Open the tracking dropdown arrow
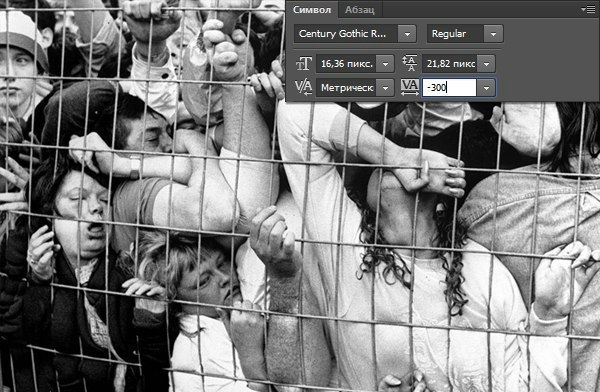The height and width of the screenshot is (392, 600). point(486,88)
